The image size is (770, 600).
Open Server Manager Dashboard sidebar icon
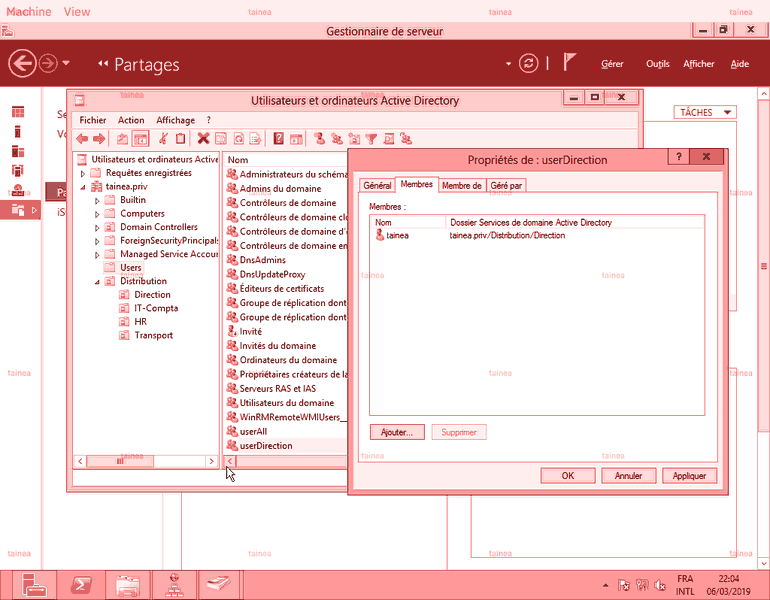point(18,112)
